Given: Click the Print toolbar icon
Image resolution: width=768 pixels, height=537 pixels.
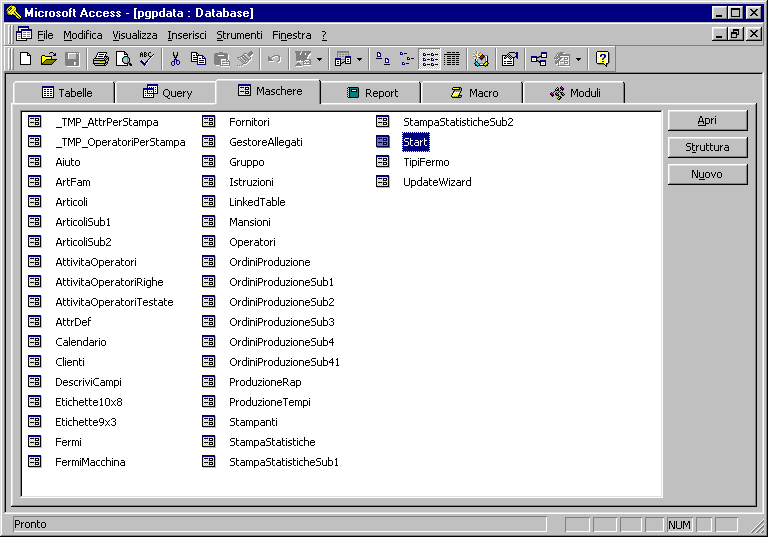Looking at the screenshot, I should (101, 59).
